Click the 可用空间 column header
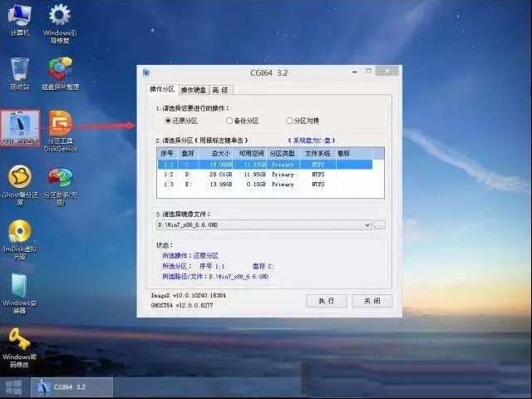The height and width of the screenshot is (399, 532). 251,154
